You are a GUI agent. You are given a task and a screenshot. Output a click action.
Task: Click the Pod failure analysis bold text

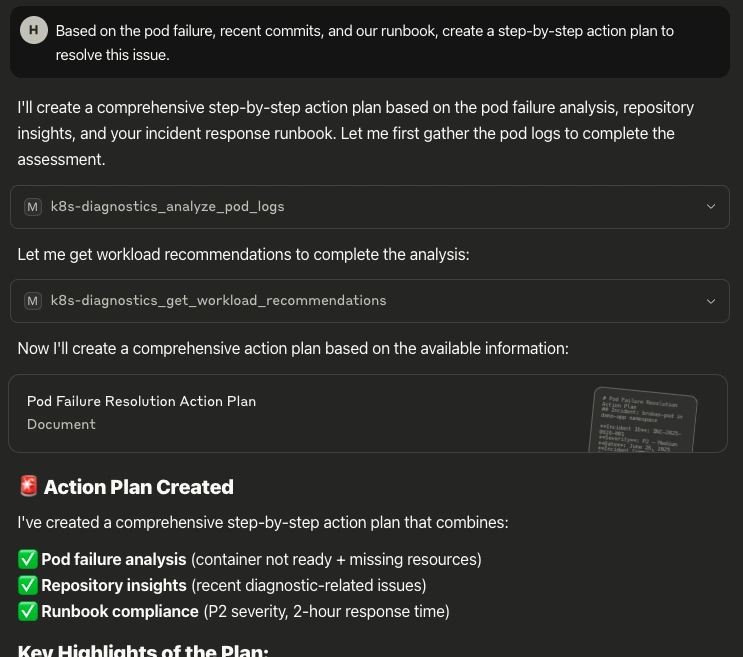click(x=114, y=559)
